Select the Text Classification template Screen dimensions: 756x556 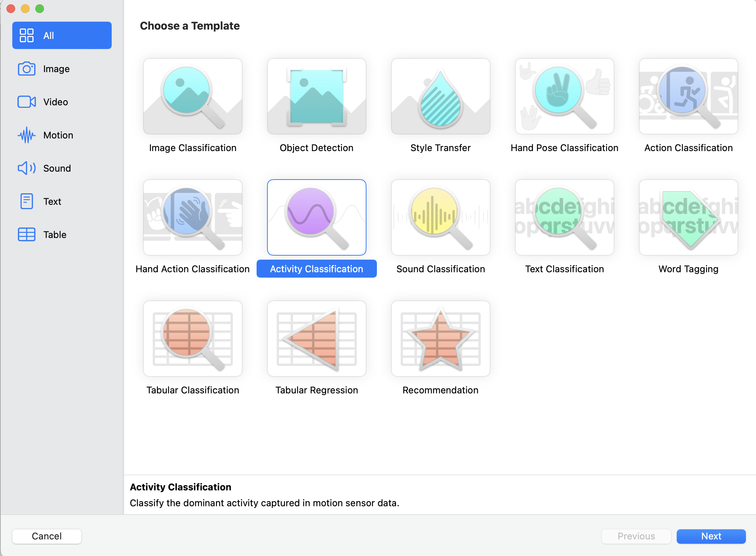(564, 217)
